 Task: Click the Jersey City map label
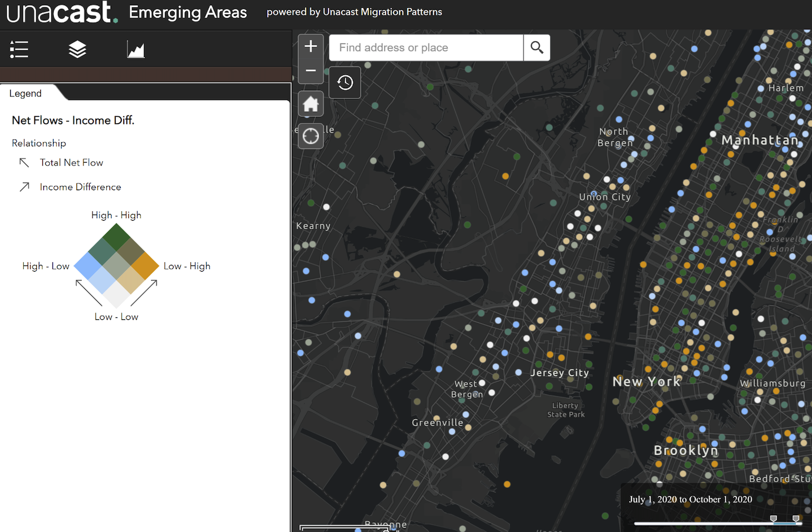[560, 373]
